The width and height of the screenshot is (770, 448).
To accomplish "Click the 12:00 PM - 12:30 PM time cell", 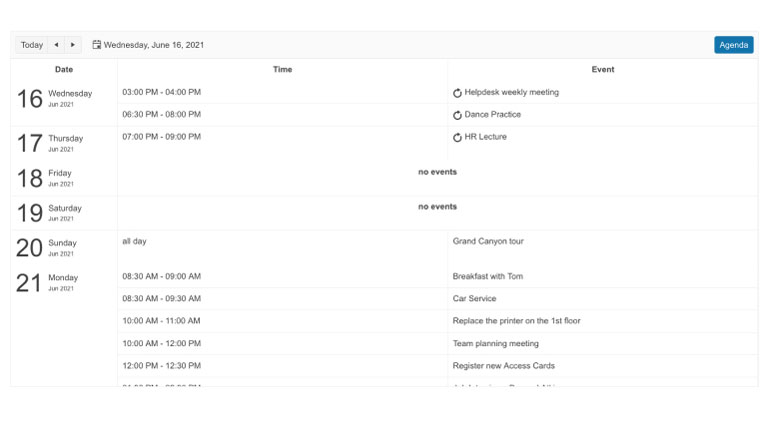I will tap(282, 365).
